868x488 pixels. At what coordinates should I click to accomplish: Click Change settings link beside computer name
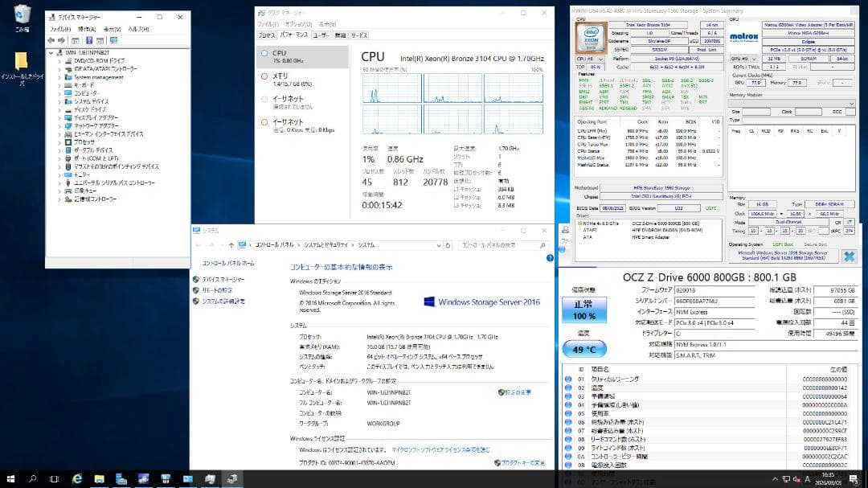click(x=518, y=392)
